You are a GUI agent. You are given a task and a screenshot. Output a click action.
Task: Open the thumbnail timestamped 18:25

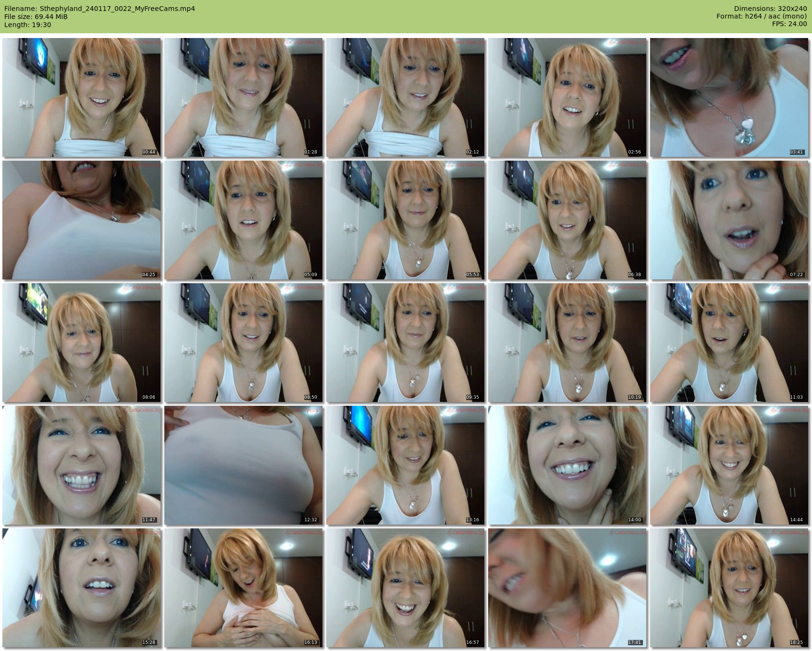coord(729,588)
